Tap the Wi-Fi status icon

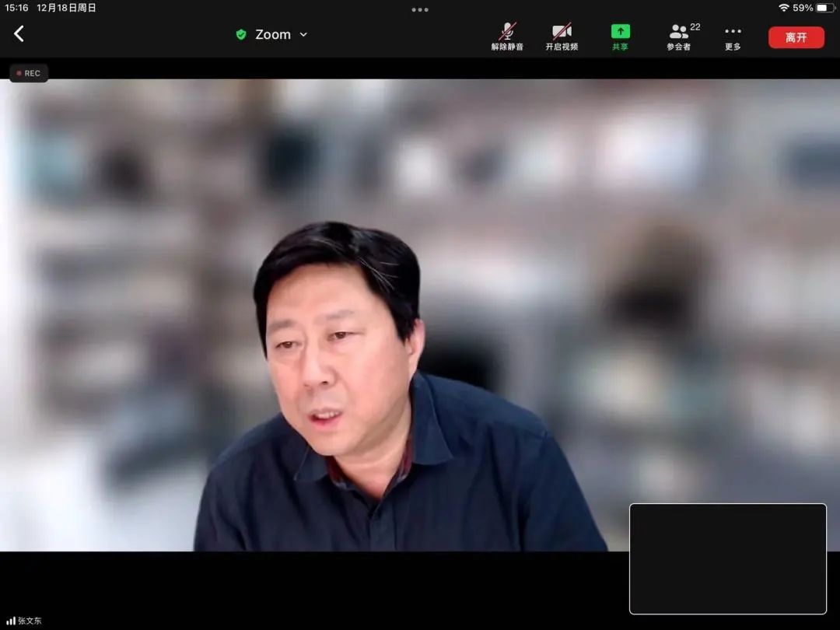[x=784, y=8]
